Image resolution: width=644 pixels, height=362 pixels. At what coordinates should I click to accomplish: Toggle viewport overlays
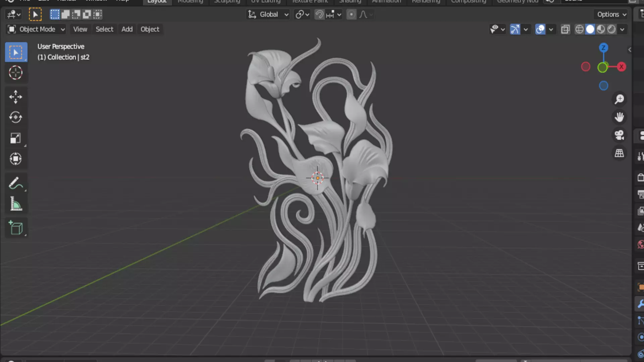pos(540,29)
